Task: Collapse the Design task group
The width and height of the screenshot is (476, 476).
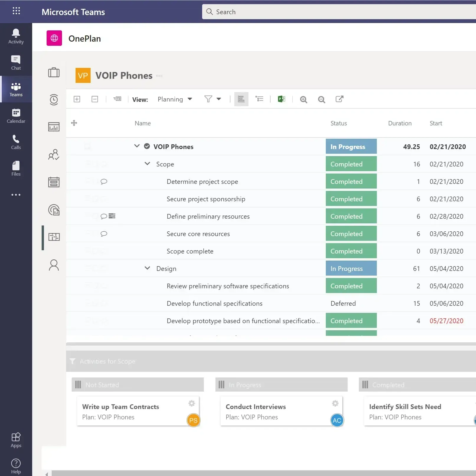Action: coord(147,268)
